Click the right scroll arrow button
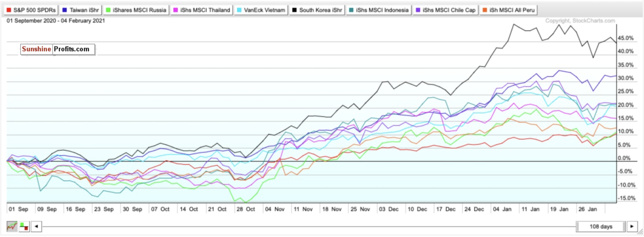Screen dimensions: 644x237 click(x=632, y=226)
